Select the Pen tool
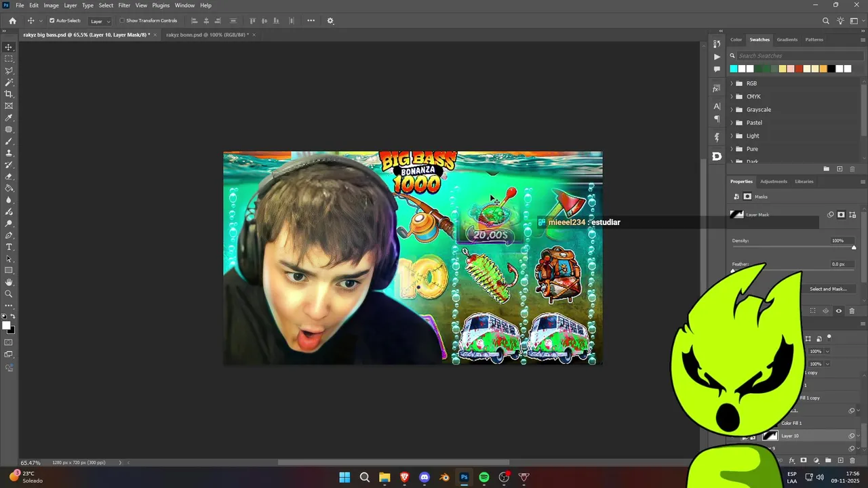 [x=9, y=235]
